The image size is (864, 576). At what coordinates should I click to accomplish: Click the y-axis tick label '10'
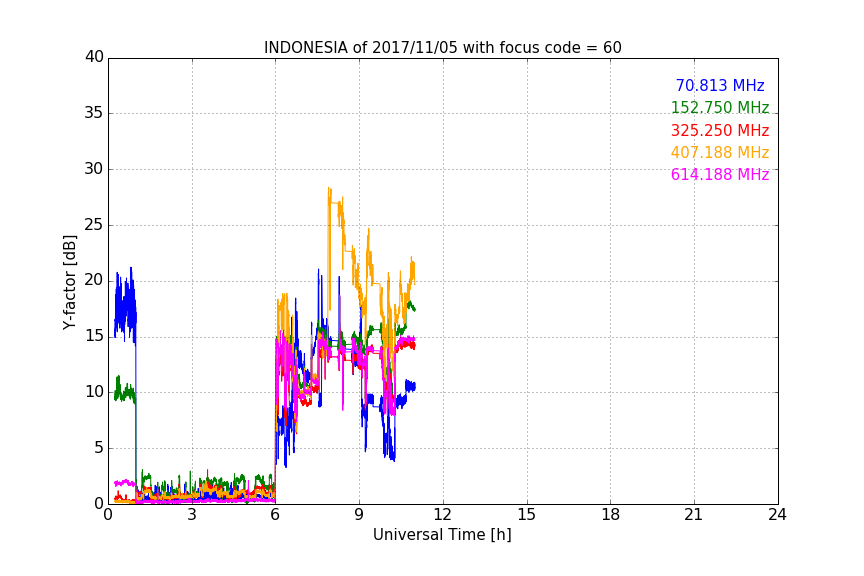[94, 392]
